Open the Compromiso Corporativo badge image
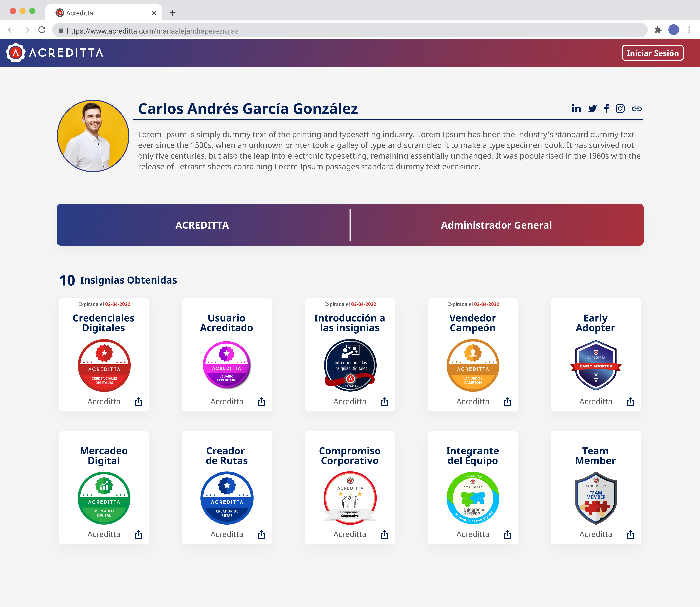Screen dimensions: 700x607 pos(350,498)
